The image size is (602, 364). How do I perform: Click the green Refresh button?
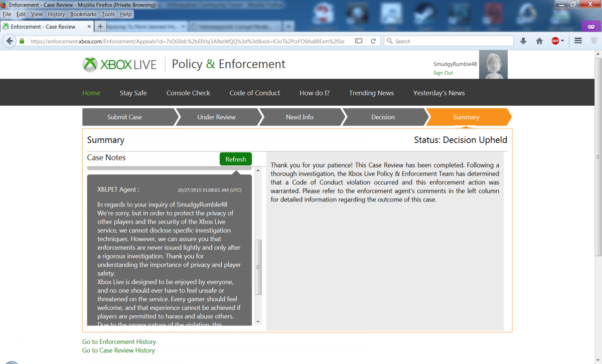tap(236, 159)
